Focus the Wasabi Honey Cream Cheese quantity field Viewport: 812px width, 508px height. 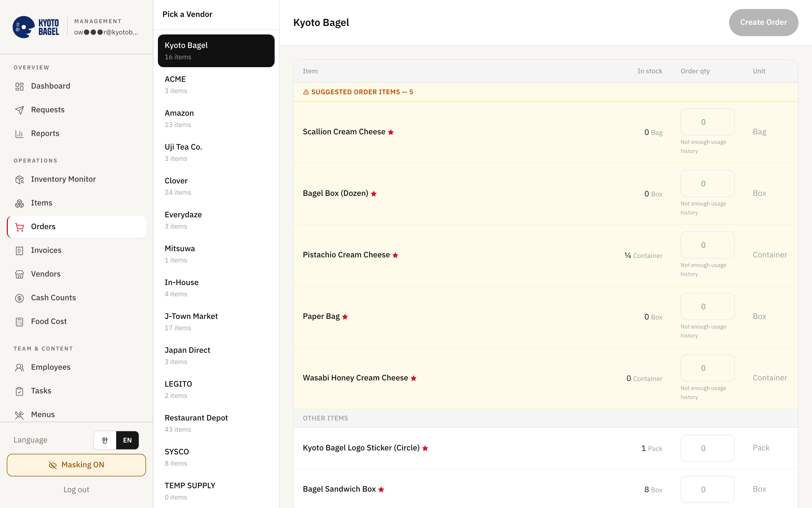pyautogui.click(x=707, y=368)
